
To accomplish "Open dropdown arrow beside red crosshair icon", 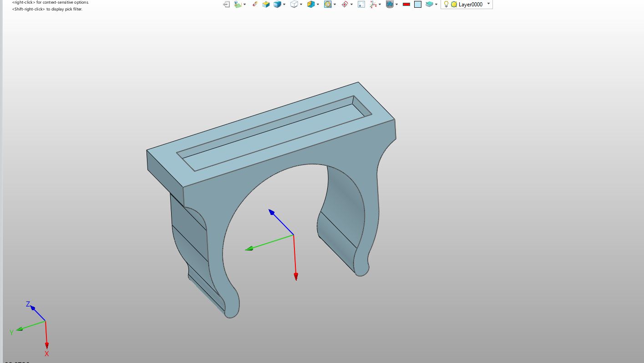I will click(x=351, y=5).
